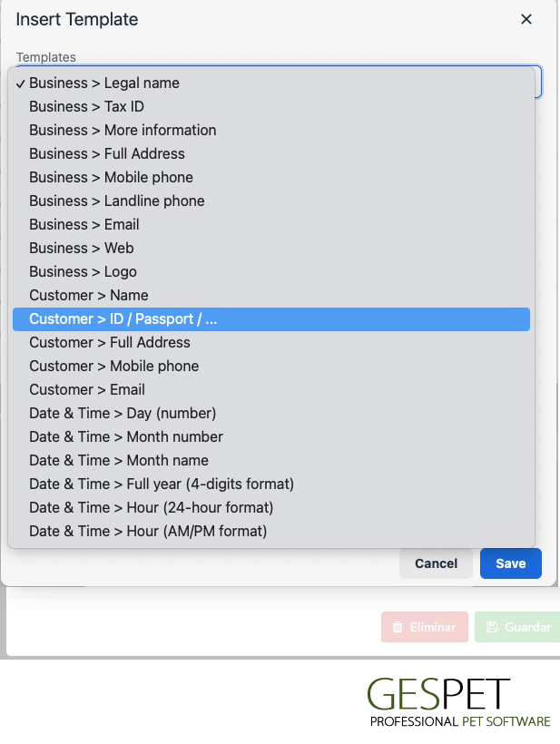Click the Cancel button

point(436,563)
